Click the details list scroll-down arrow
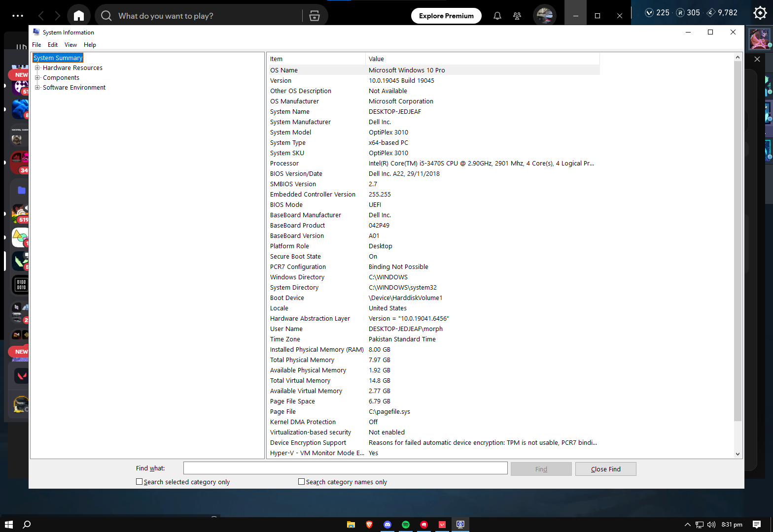This screenshot has width=773, height=532. pyautogui.click(x=738, y=454)
